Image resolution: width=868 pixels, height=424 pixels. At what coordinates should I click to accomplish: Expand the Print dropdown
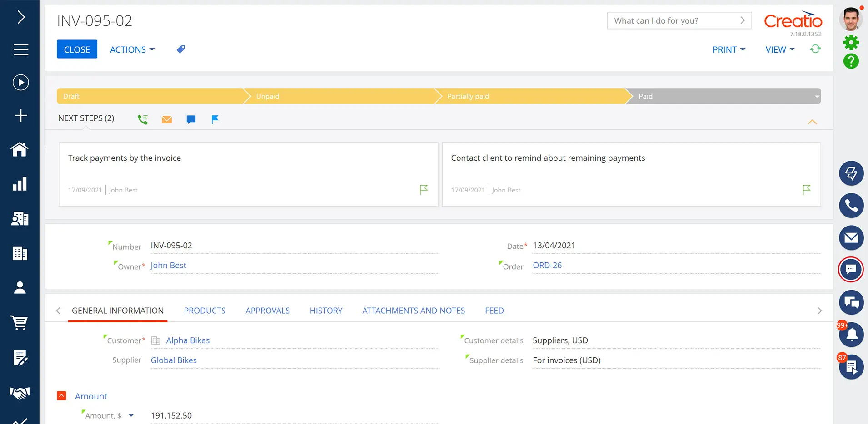pyautogui.click(x=728, y=49)
